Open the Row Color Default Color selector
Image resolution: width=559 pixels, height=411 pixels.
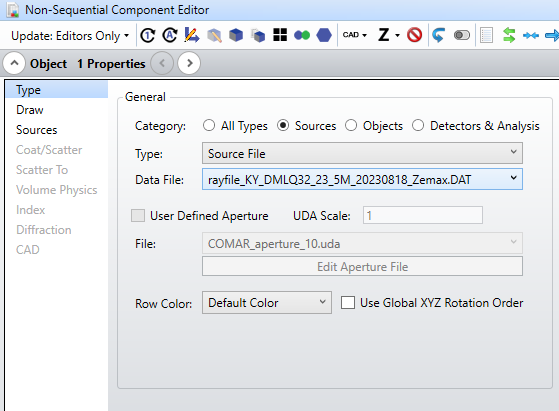coord(267,303)
